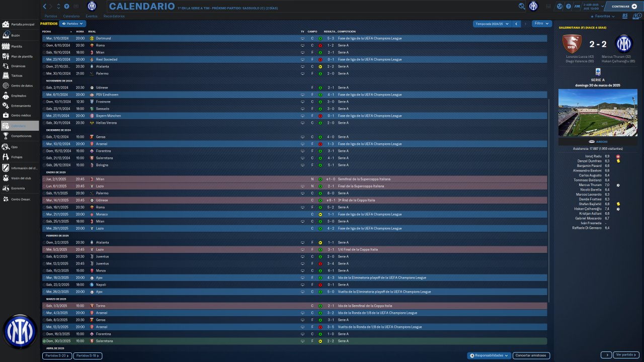Click the Arechi stadium photo

[x=598, y=113]
